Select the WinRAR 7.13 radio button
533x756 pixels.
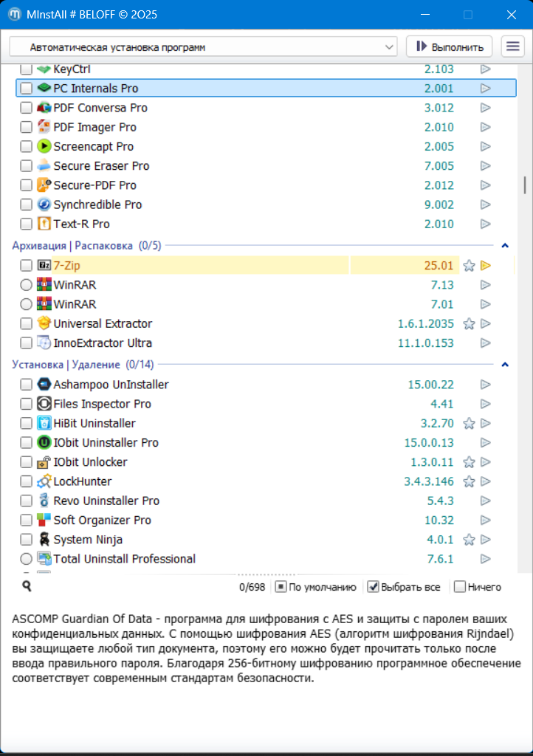[x=26, y=285]
